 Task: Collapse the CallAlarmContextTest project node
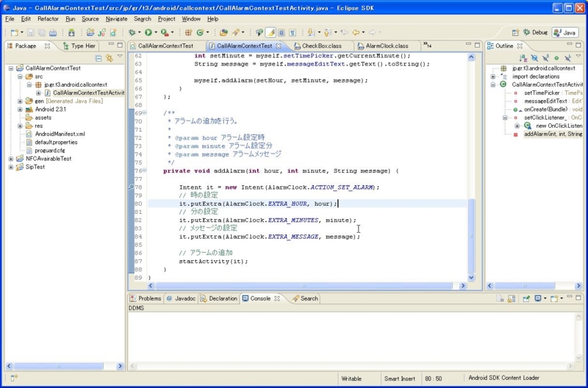11,68
